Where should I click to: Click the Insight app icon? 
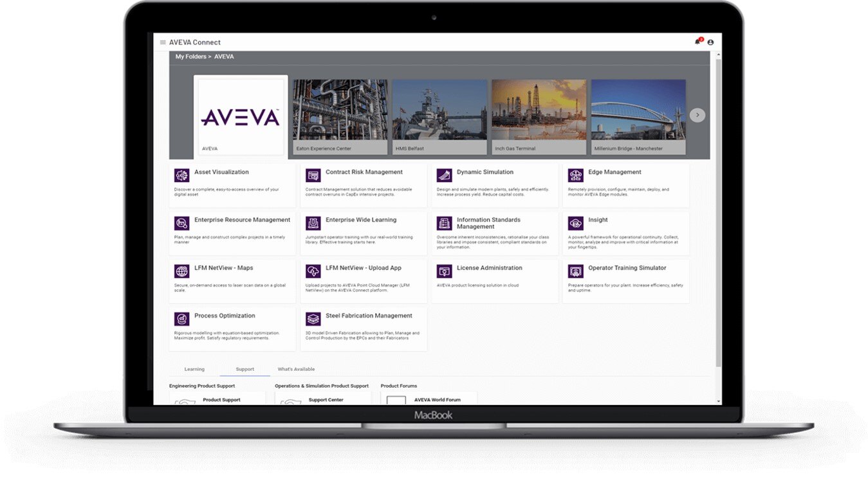click(576, 223)
